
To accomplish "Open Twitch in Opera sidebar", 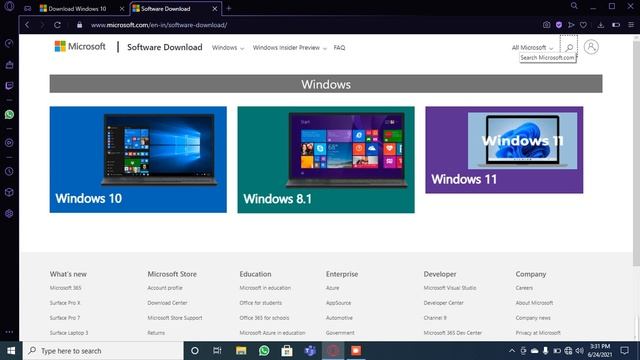I will (9, 86).
